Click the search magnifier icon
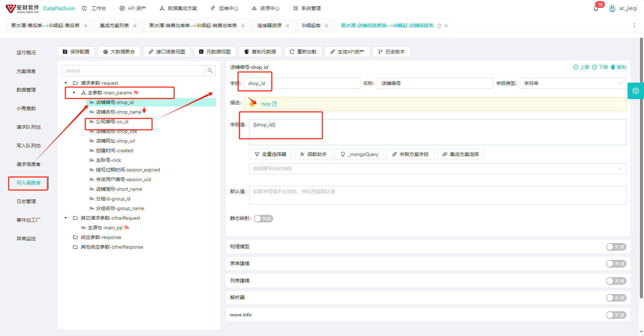The width and height of the screenshot is (644, 336). [210, 71]
